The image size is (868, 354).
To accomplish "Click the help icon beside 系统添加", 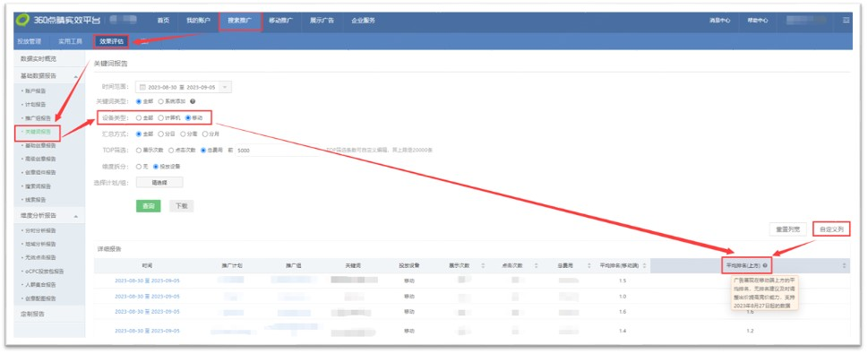I will tap(193, 101).
